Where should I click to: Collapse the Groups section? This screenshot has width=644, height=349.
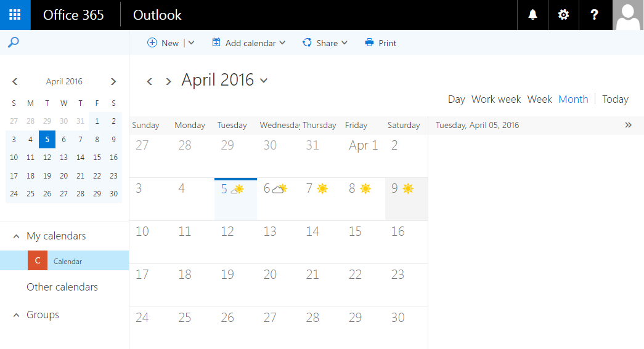click(x=16, y=315)
